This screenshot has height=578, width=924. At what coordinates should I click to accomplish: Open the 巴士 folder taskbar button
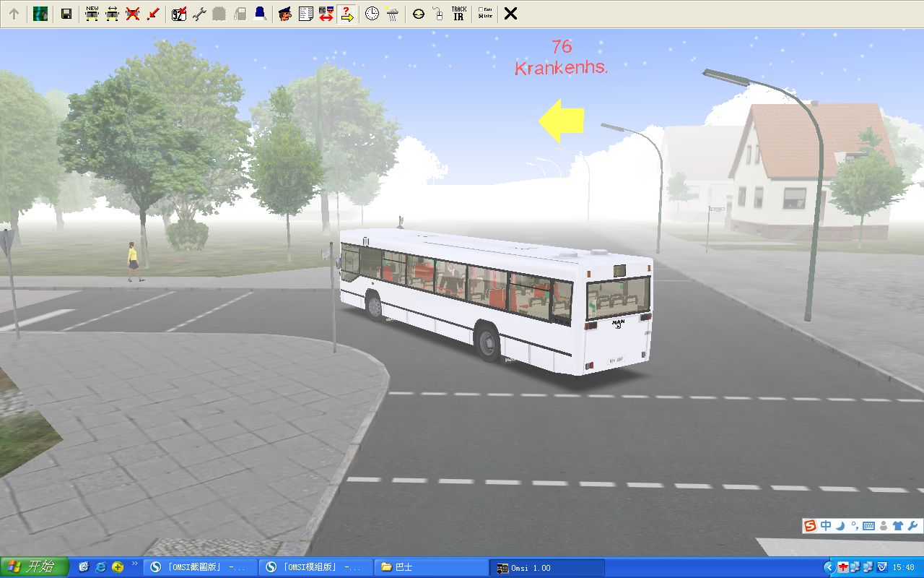pyautogui.click(x=432, y=567)
